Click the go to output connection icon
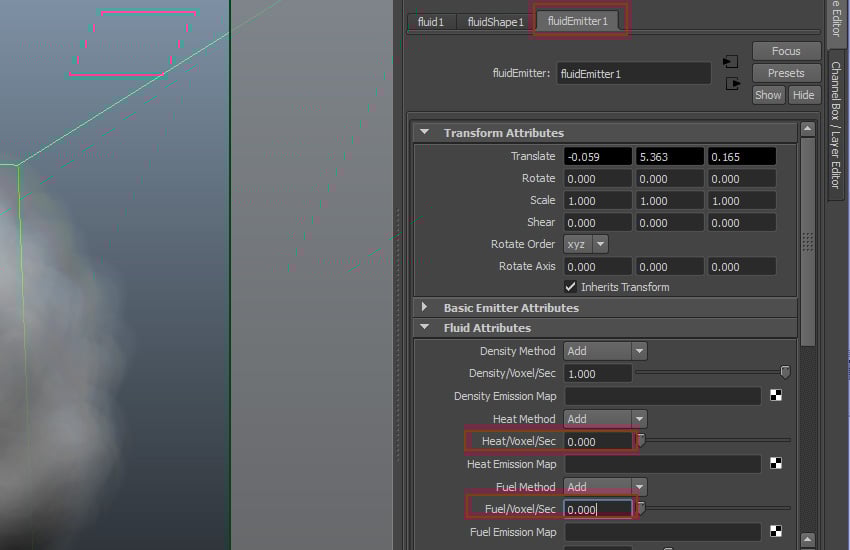The height and width of the screenshot is (550, 850). click(732, 84)
